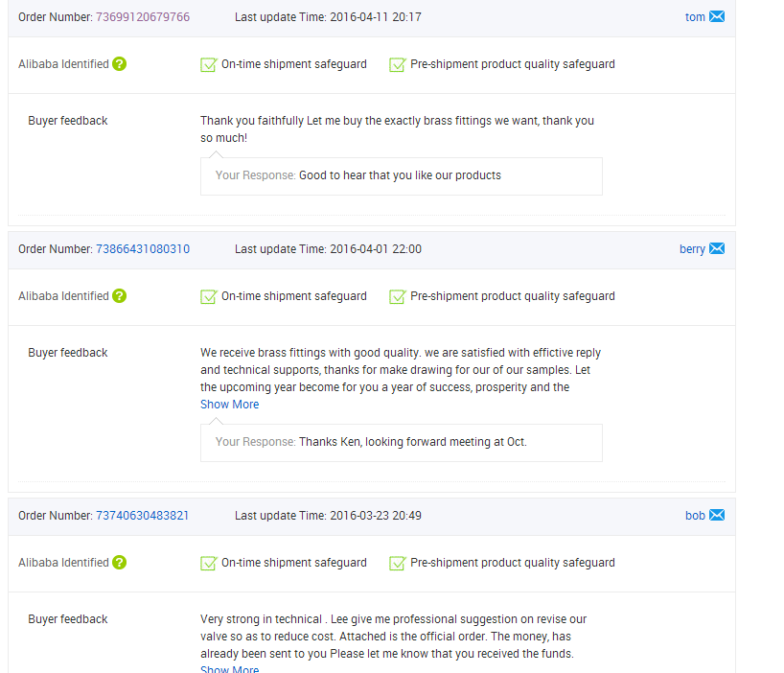The width and height of the screenshot is (784, 673).
Task: Click the envelope icon next to tom
Action: point(717,16)
